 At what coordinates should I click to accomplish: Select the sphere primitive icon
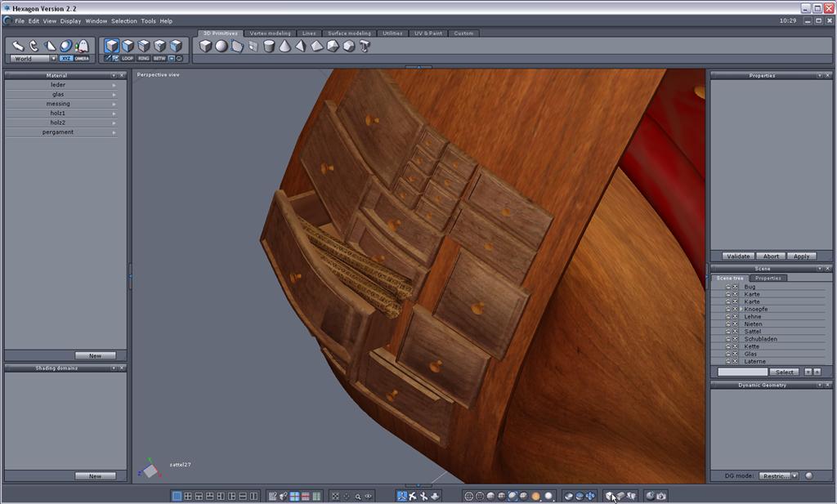(222, 47)
